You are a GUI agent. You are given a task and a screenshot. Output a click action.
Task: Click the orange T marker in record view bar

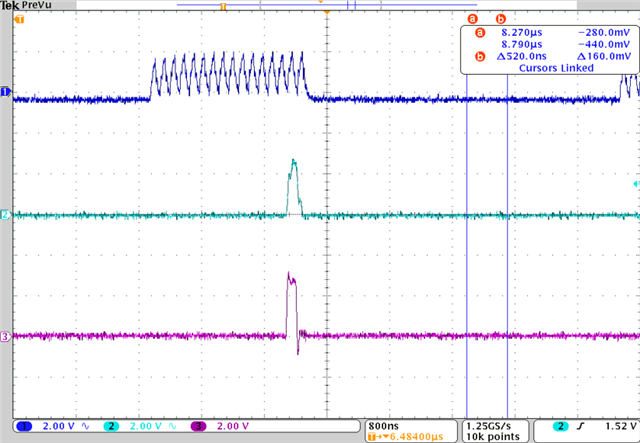(223, 7)
